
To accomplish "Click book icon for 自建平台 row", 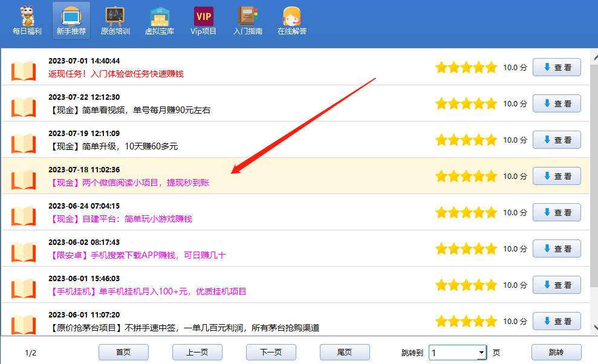I will click(x=23, y=216).
